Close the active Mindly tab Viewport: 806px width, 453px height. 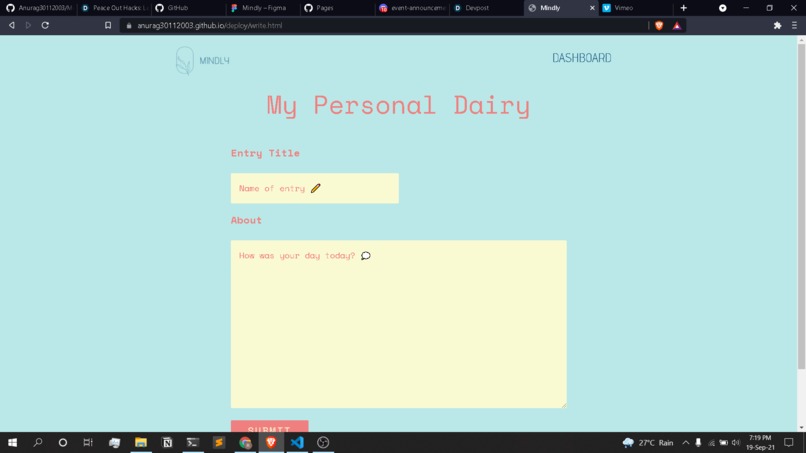(x=592, y=8)
